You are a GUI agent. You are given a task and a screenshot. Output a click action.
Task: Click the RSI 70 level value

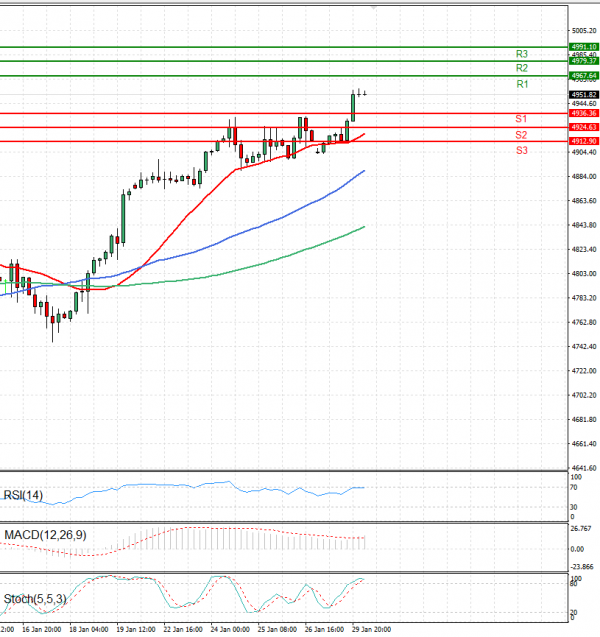574,487
